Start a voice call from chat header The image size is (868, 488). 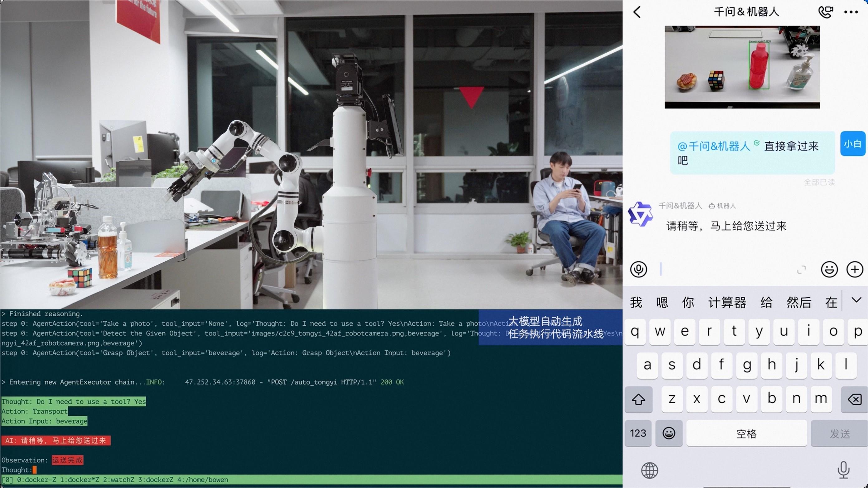pos(825,12)
